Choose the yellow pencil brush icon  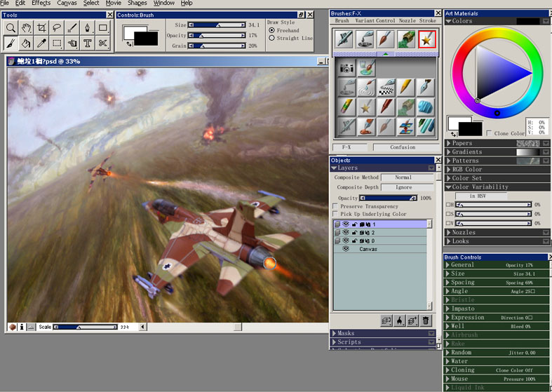406,87
